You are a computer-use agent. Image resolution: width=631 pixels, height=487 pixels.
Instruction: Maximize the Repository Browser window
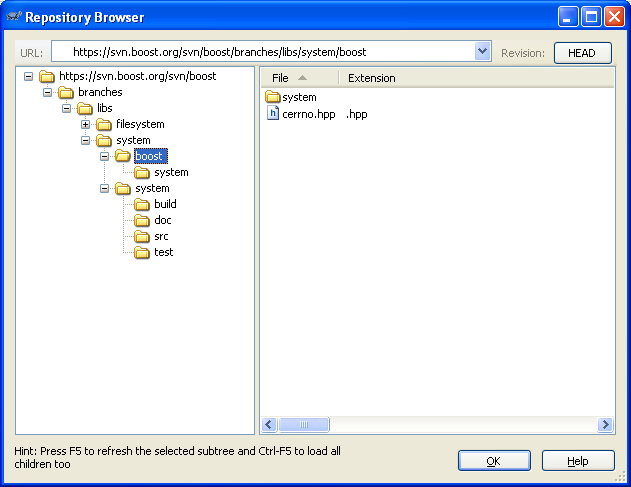(591, 17)
